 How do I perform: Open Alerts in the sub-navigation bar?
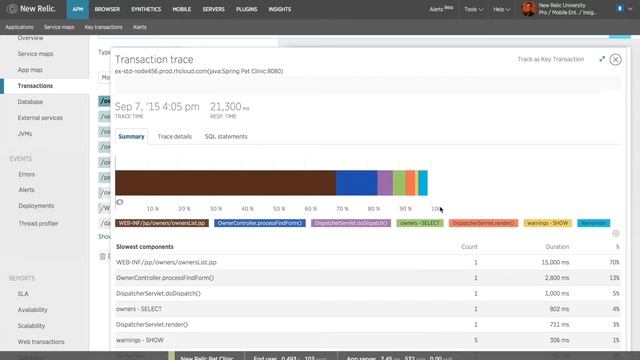140,27
